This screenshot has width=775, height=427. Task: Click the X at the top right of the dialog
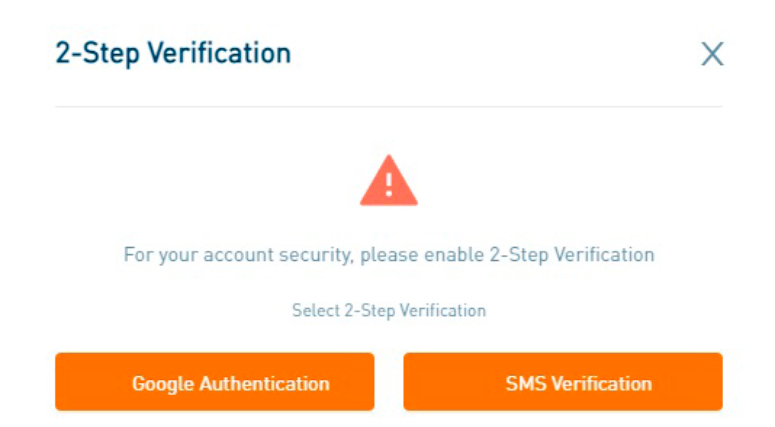[x=712, y=54]
